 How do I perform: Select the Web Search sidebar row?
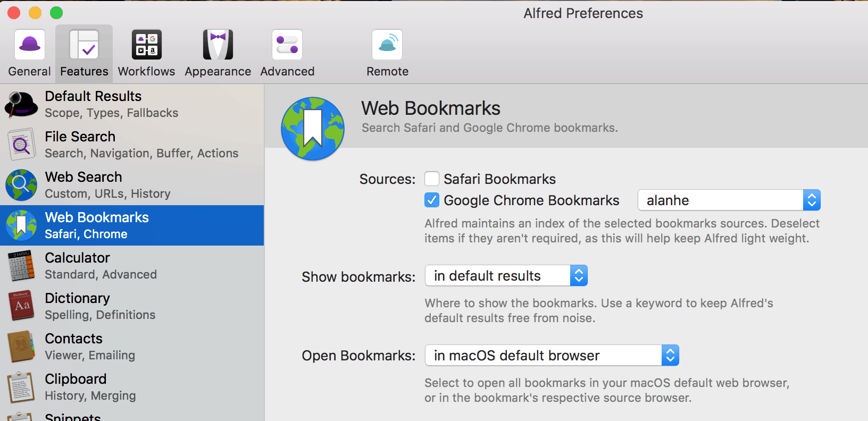tap(132, 185)
